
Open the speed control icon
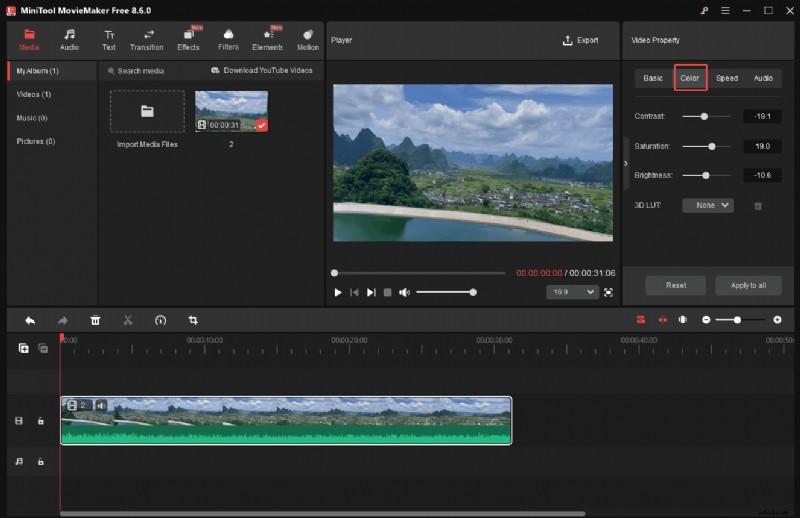coord(160,320)
